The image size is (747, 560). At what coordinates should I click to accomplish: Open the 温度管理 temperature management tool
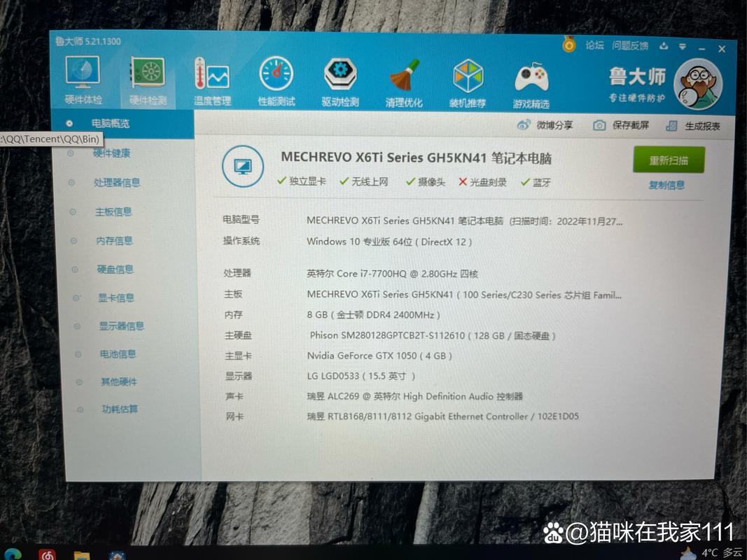pyautogui.click(x=211, y=79)
